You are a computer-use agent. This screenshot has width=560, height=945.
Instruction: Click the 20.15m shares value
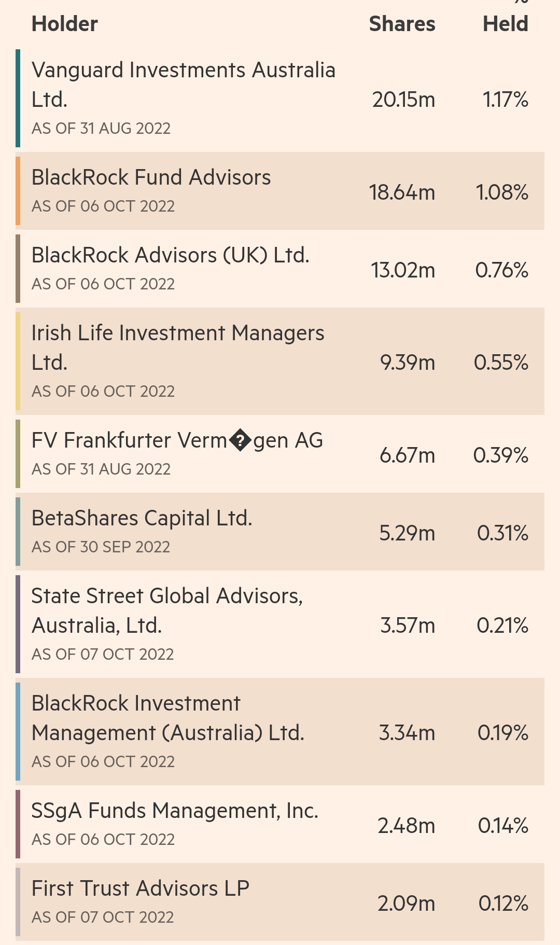pyautogui.click(x=403, y=100)
